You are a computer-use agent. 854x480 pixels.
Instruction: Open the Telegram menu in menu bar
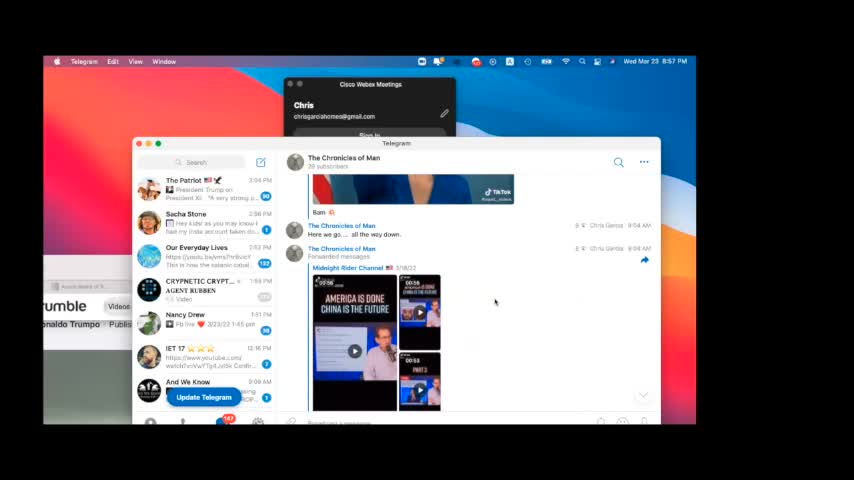84,62
